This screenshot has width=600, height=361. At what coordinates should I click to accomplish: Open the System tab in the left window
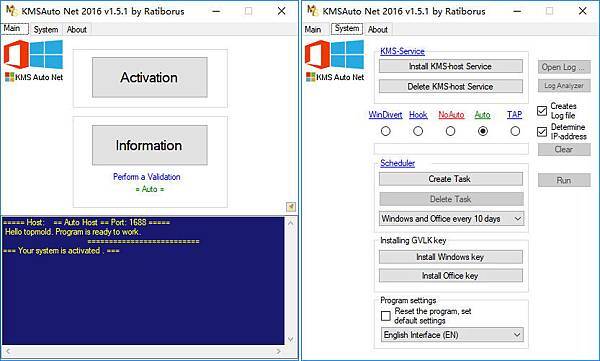click(x=46, y=29)
